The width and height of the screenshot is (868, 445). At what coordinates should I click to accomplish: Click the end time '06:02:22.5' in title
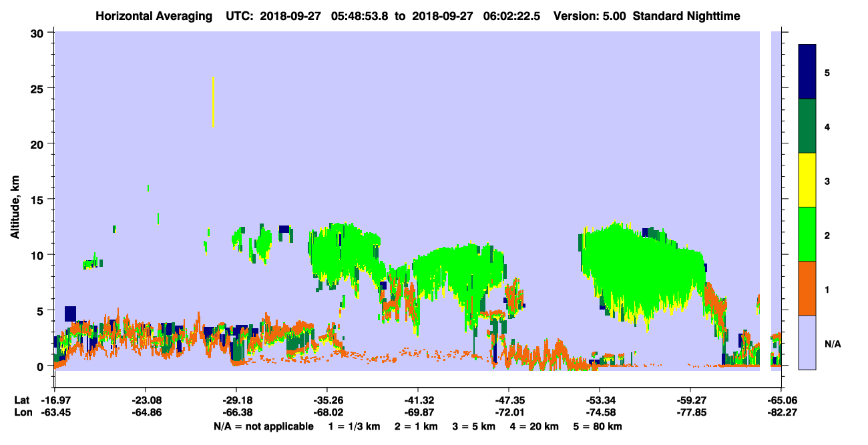pyautogui.click(x=512, y=15)
